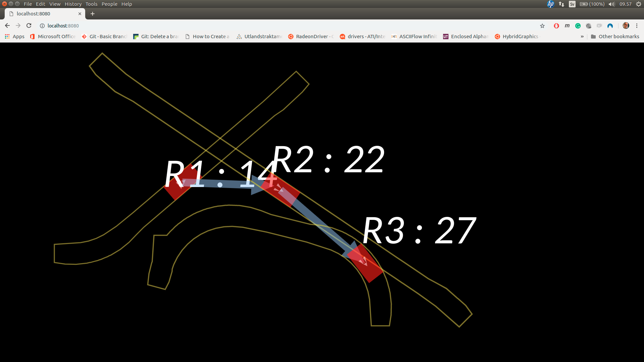Screen dimensions: 644x362
Task: Click the back navigation arrow
Action: coord(7,25)
